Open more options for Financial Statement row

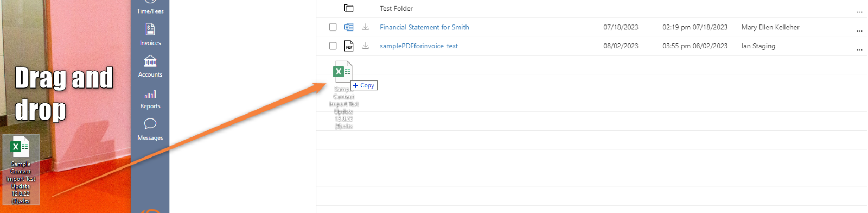point(859,30)
